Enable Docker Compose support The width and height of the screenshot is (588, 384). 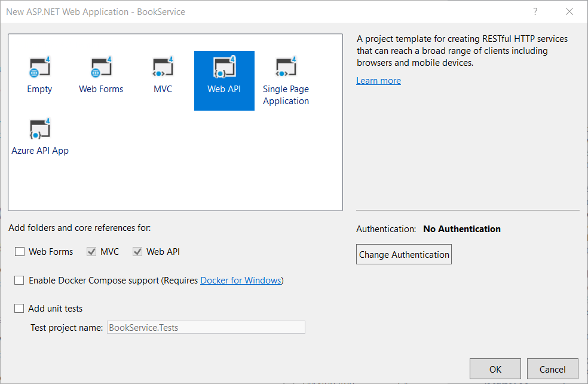(19, 280)
